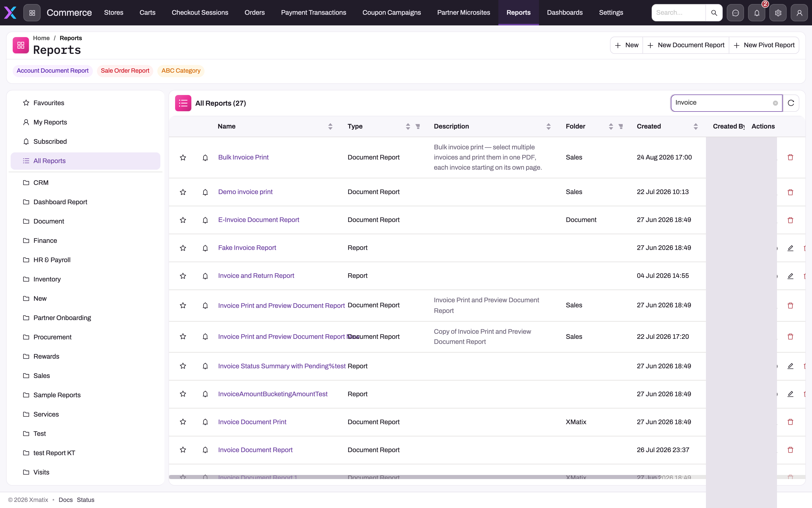Open the Carts menu
Image resolution: width=812 pixels, height=508 pixels.
(x=147, y=13)
